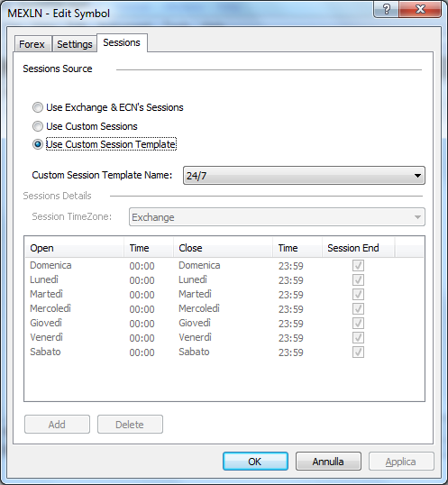Viewport: 448px width, 485px height.
Task: Select the Lunedì session row
Action: pos(224,280)
